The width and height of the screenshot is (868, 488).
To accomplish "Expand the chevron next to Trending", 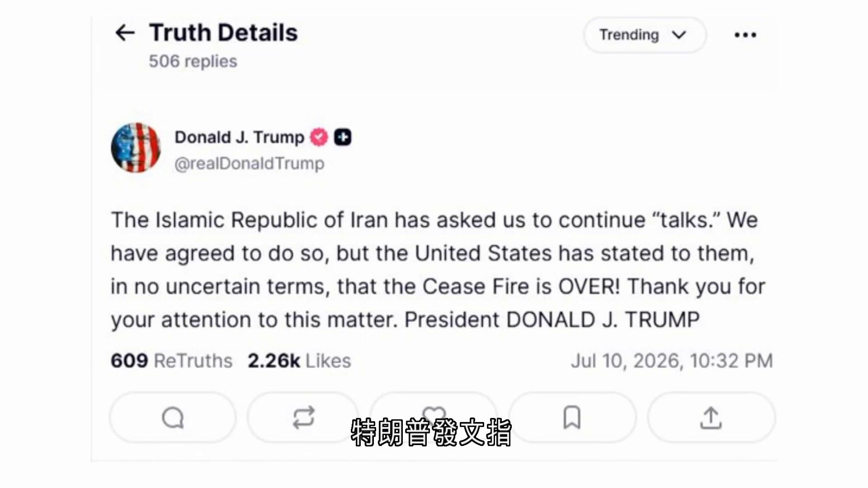I will point(679,35).
